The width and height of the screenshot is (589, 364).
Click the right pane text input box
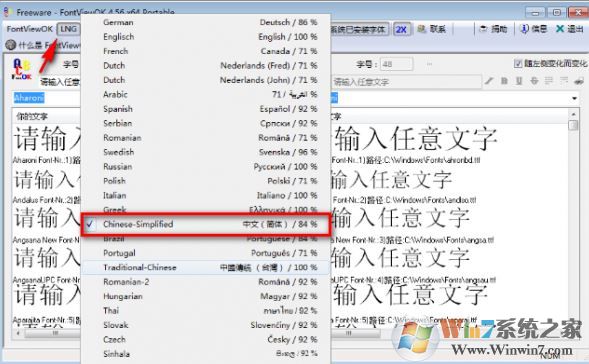[x=406, y=82]
